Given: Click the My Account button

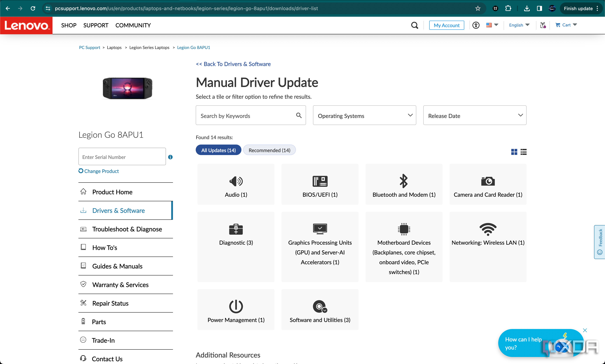Looking at the screenshot, I should click(x=447, y=25).
